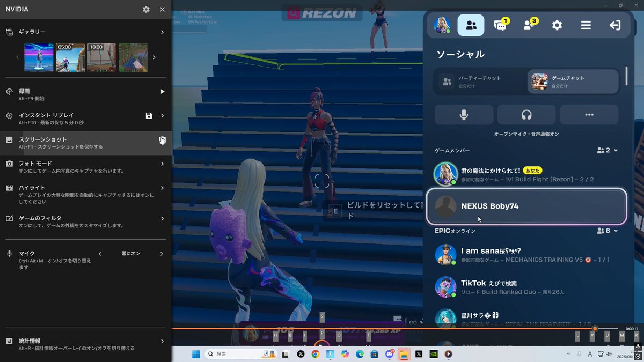644x362 pixels.
Task: Click the フォト モード camera icon
Action: click(9, 164)
